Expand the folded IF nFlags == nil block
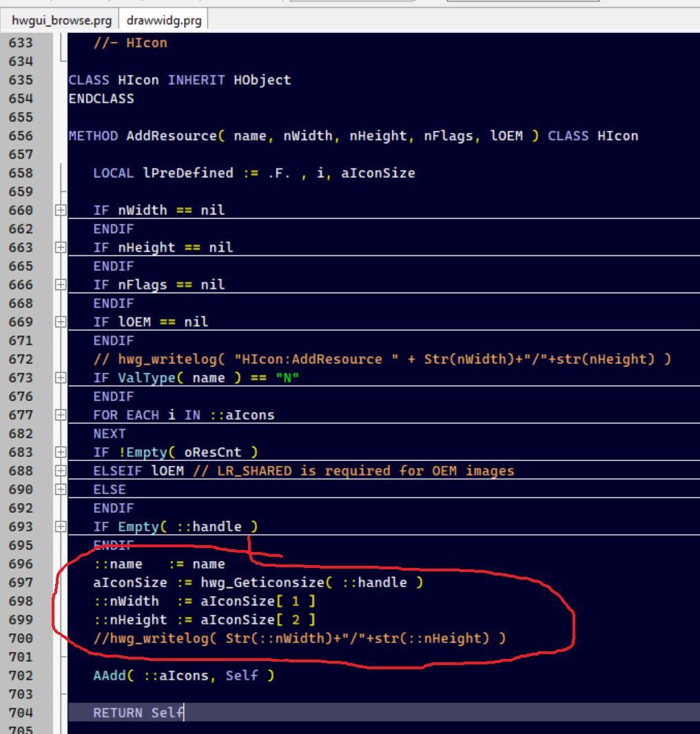 tap(61, 285)
